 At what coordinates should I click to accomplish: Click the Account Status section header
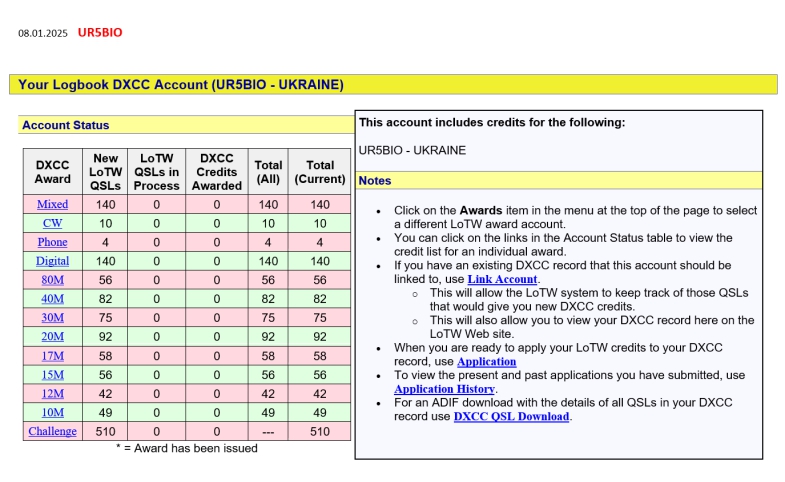66,125
